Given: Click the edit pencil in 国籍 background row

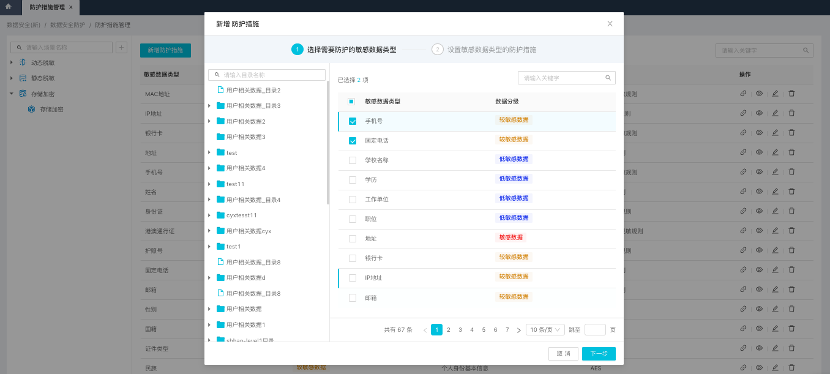Looking at the screenshot, I should [x=775, y=329].
